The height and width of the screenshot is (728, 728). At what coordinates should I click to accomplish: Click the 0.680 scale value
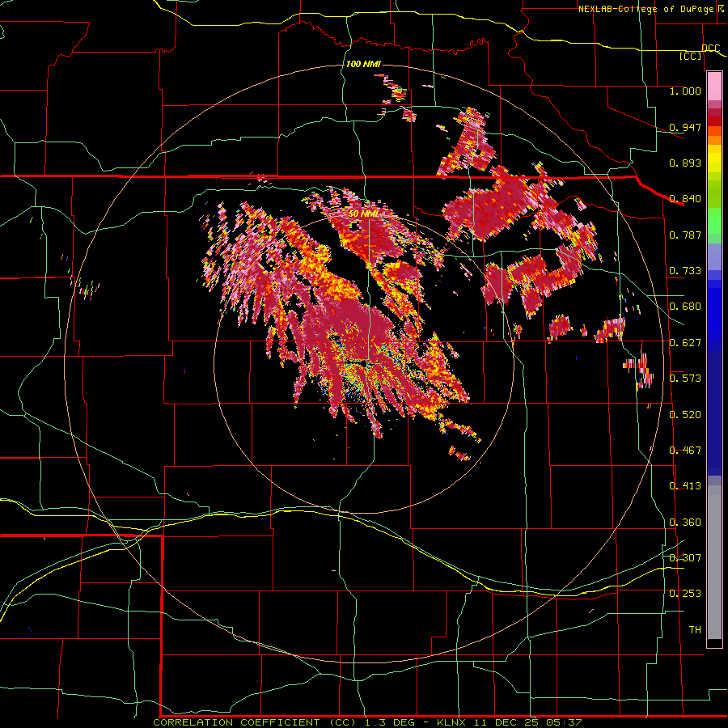685,307
